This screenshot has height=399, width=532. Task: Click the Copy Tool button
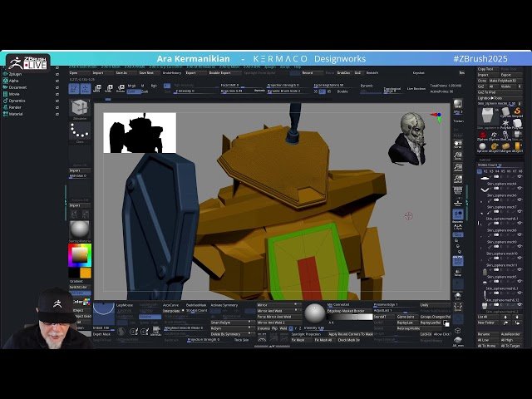(488, 69)
